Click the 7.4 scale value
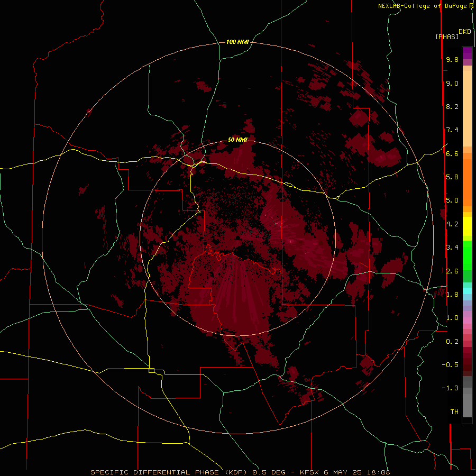 point(452,130)
